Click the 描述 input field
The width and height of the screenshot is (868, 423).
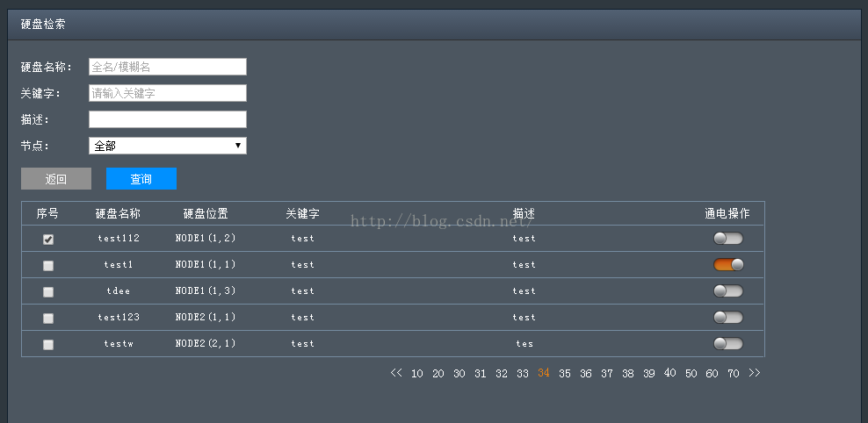[x=168, y=119]
